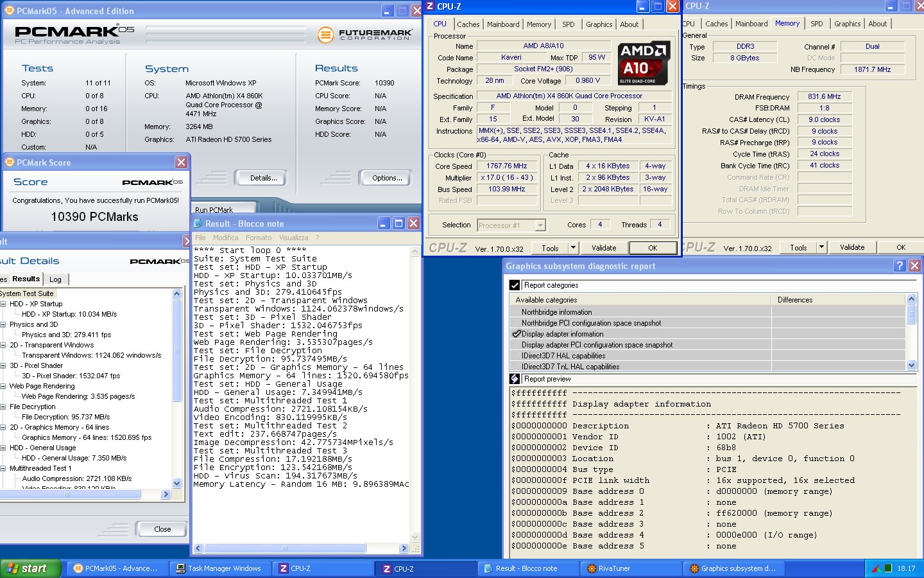Click the PCMark Score dialog title icon

coord(10,162)
